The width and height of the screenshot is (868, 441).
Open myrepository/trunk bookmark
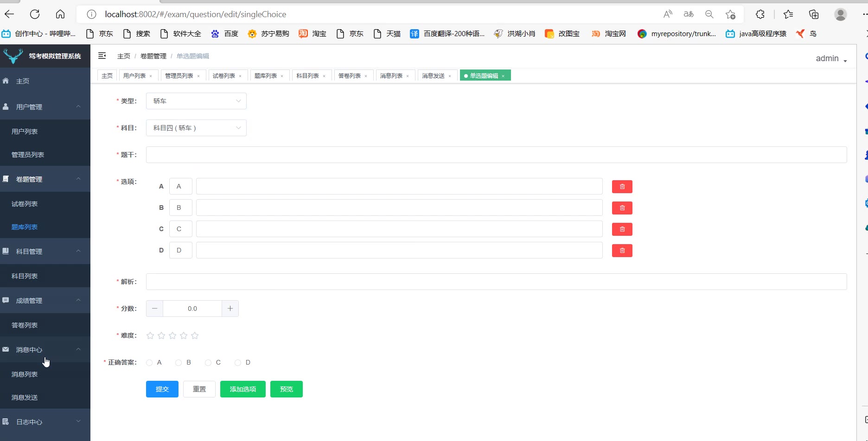(677, 33)
